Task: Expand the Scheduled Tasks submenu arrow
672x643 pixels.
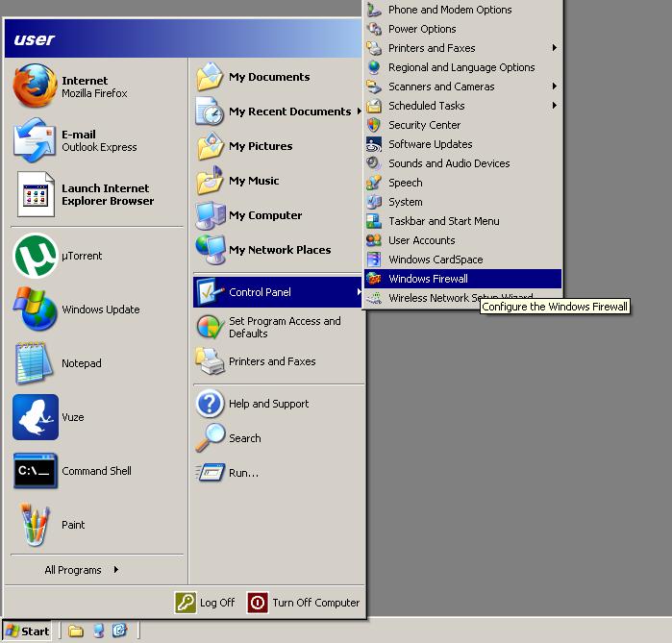Action: coord(555,106)
